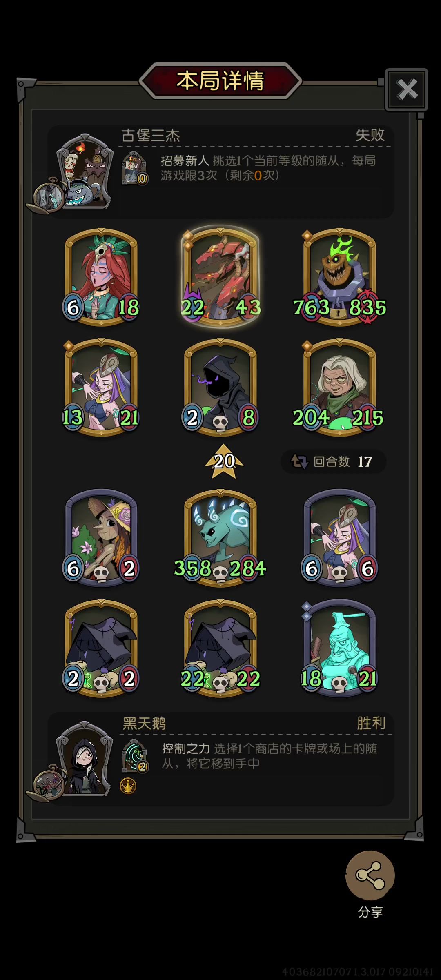The width and height of the screenshot is (441, 980).
Task: Tap the teal ghost 358/284 minion
Action: coord(220,538)
